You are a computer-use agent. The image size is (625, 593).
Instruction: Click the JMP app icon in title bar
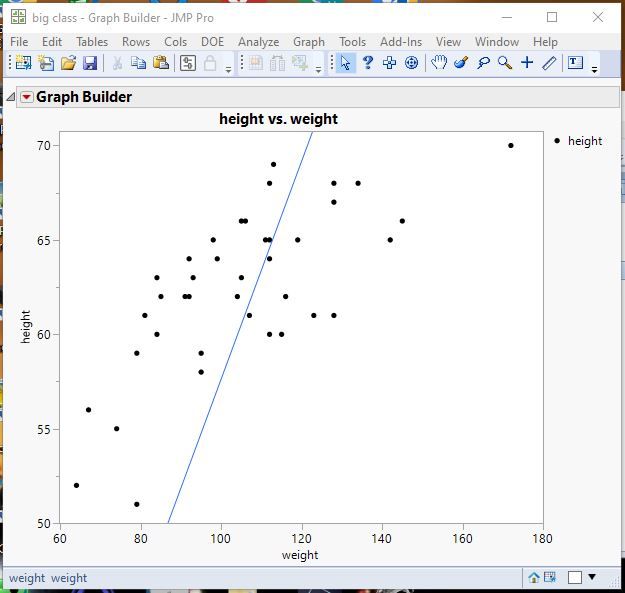pos(18,17)
